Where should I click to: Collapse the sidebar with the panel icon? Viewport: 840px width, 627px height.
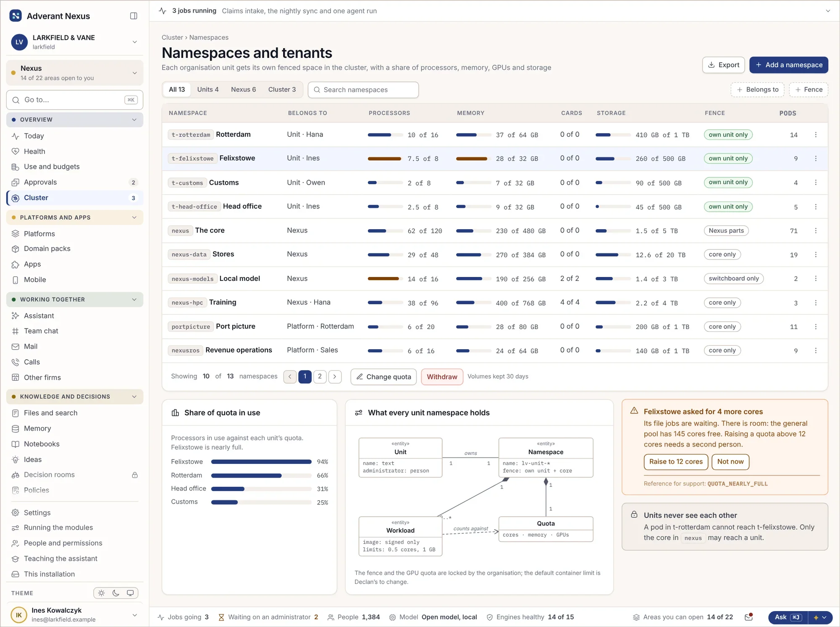134,16
